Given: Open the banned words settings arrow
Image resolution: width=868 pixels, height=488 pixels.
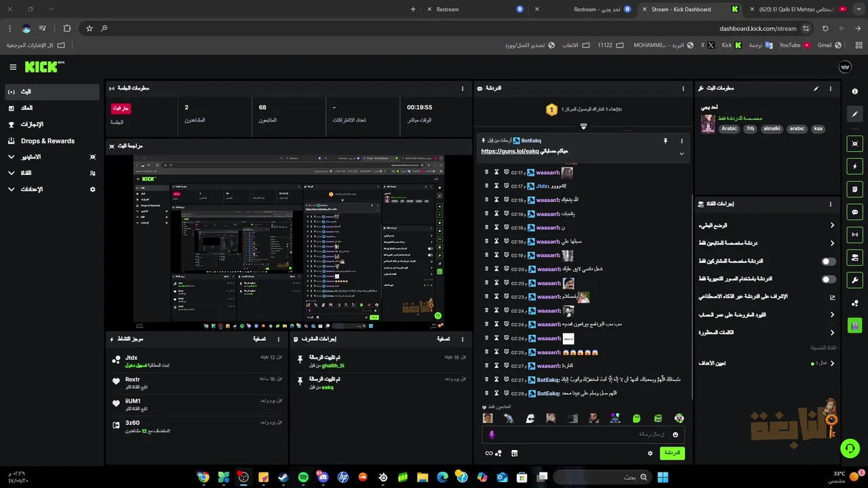Looking at the screenshot, I should coord(832,332).
